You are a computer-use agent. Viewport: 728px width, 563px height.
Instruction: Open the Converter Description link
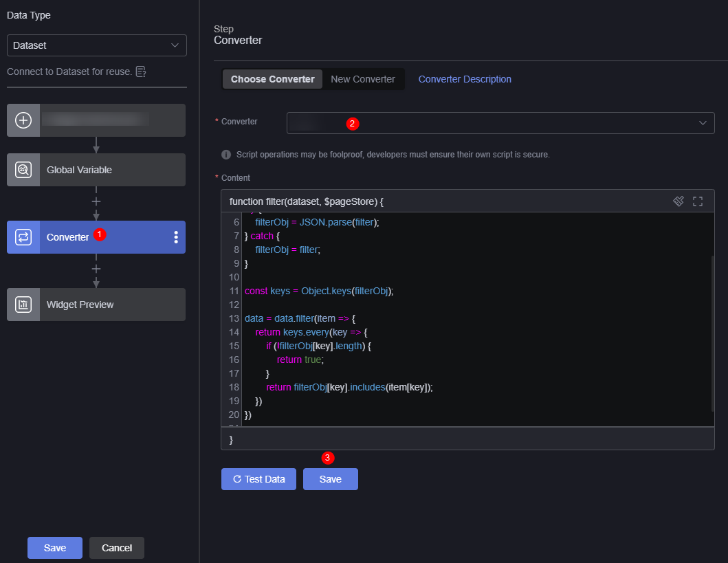[465, 79]
